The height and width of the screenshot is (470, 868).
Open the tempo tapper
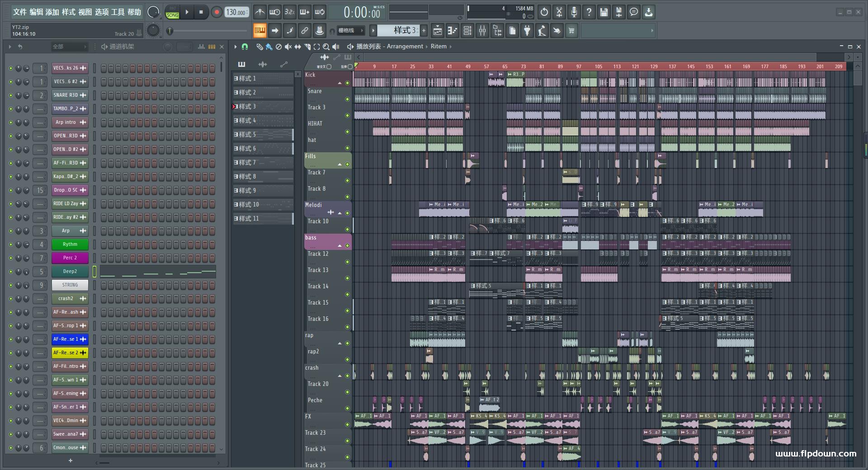pyautogui.click(x=542, y=31)
